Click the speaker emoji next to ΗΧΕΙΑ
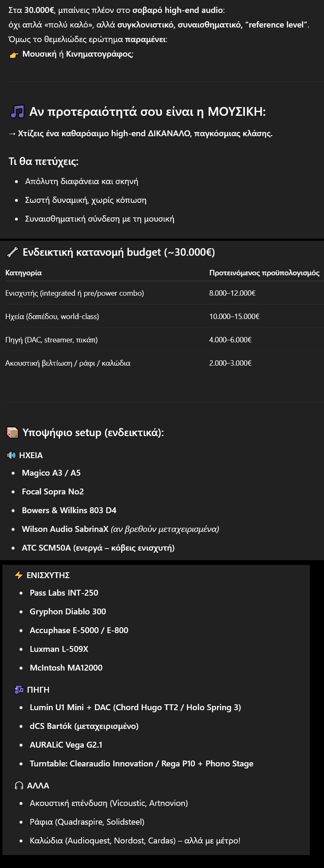The width and height of the screenshot is (324, 868). tap(11, 455)
